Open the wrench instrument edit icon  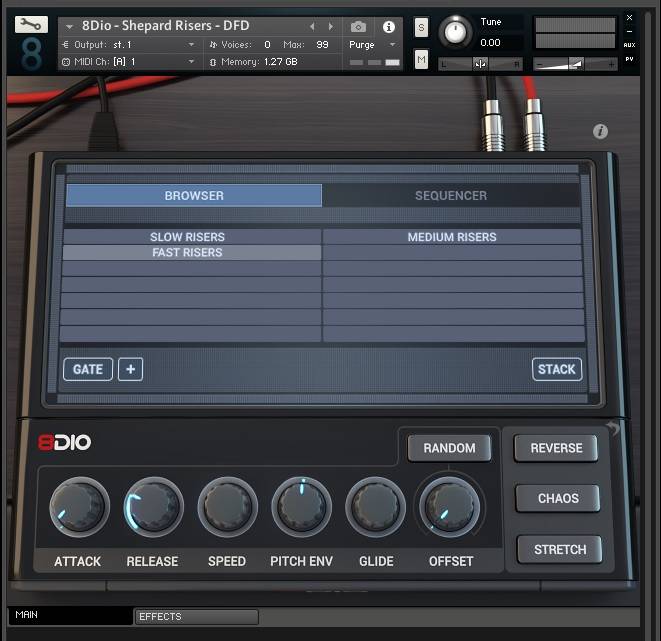tap(31, 25)
